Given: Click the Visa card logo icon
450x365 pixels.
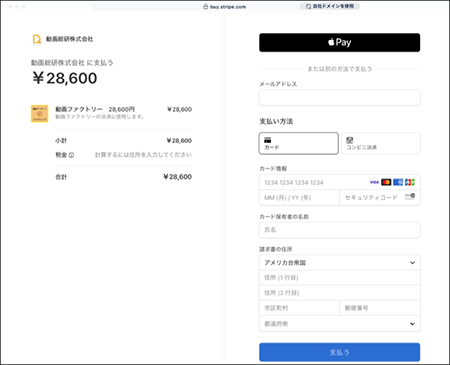Looking at the screenshot, I should (x=374, y=182).
